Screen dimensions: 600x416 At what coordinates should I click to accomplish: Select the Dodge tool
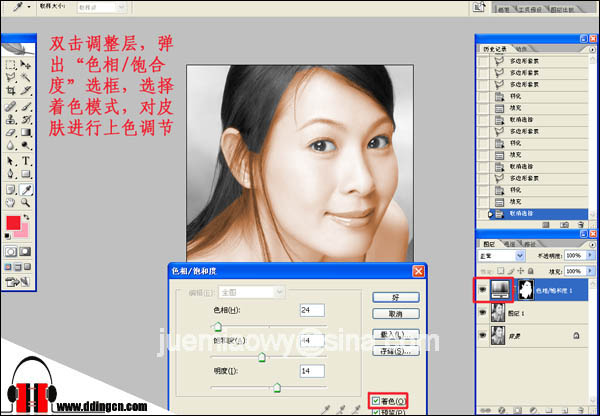coord(26,145)
